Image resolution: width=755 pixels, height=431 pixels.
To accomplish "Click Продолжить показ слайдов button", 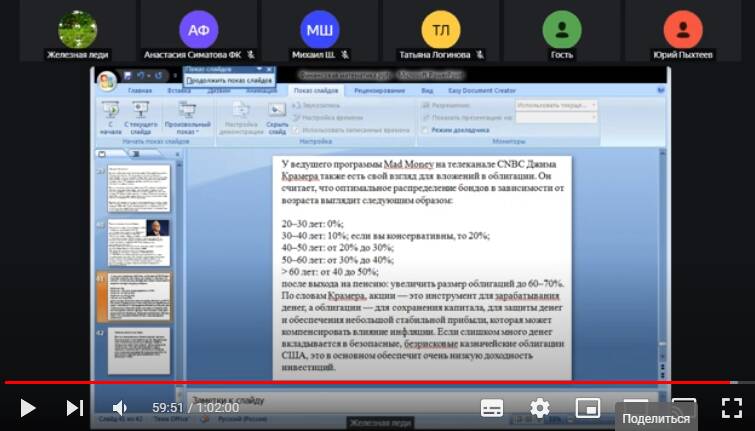I will [229, 80].
